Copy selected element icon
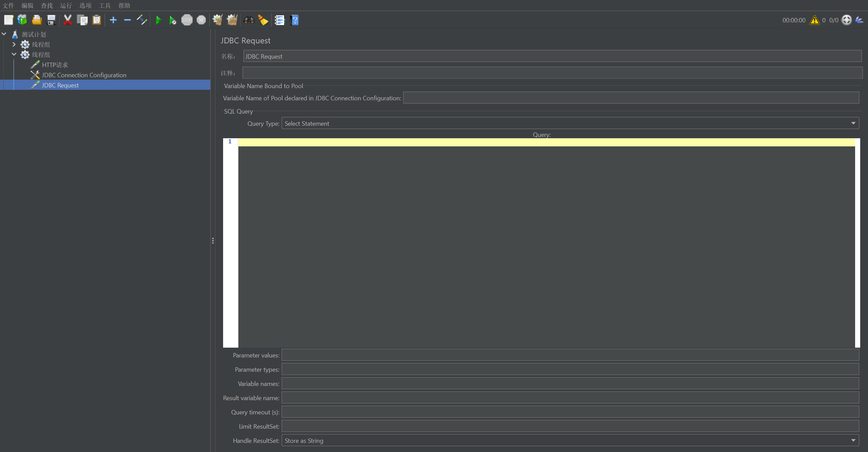Image resolution: width=868 pixels, height=452 pixels. 82,20
